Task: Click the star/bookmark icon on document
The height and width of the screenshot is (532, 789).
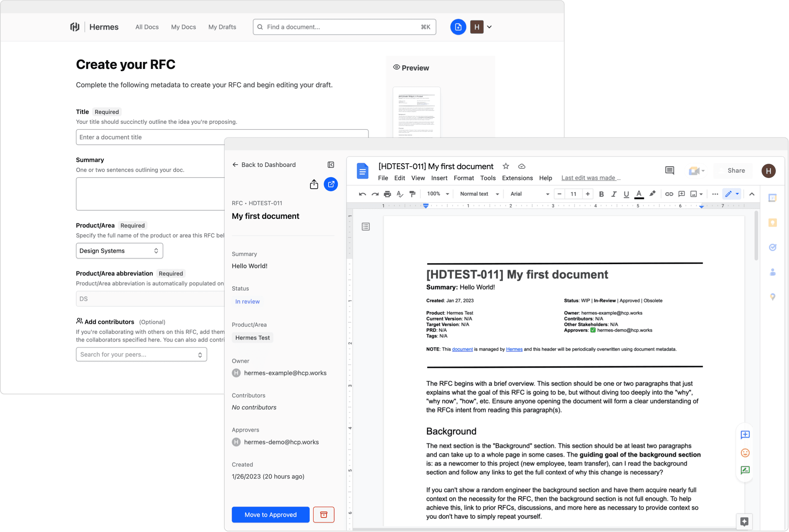Action: (x=505, y=166)
